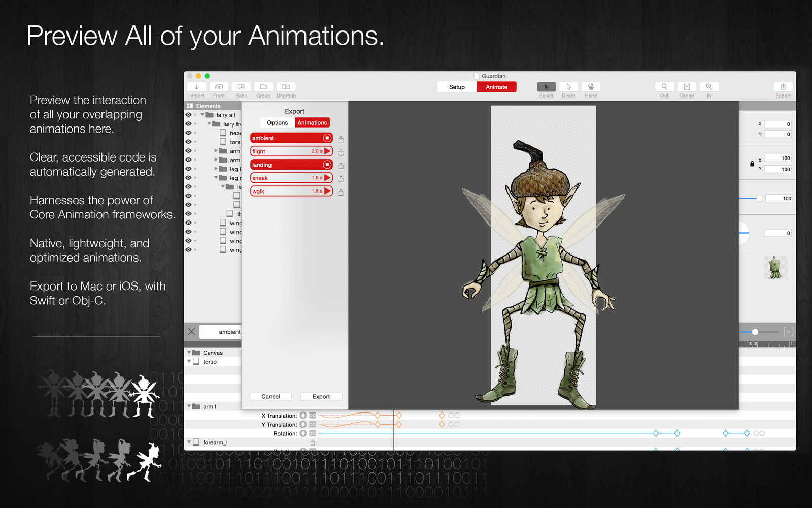The height and width of the screenshot is (508, 812).
Task: Toggle visibility of the head layer
Action: point(188,133)
